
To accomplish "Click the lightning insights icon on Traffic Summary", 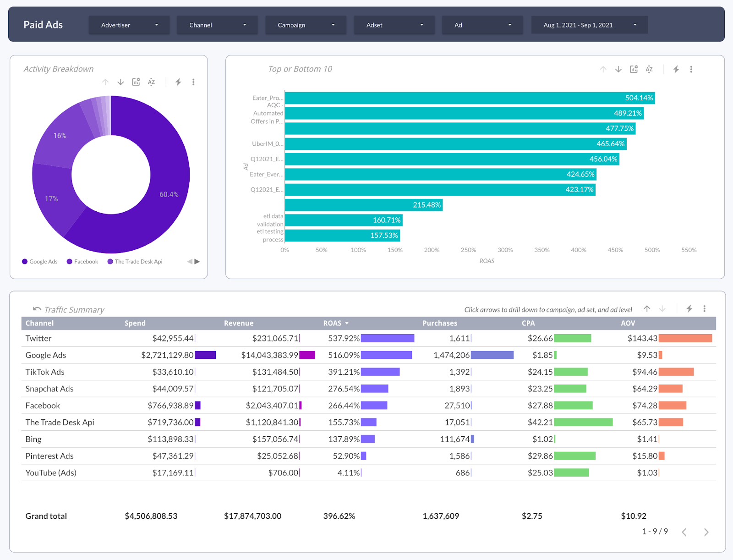I will (689, 309).
